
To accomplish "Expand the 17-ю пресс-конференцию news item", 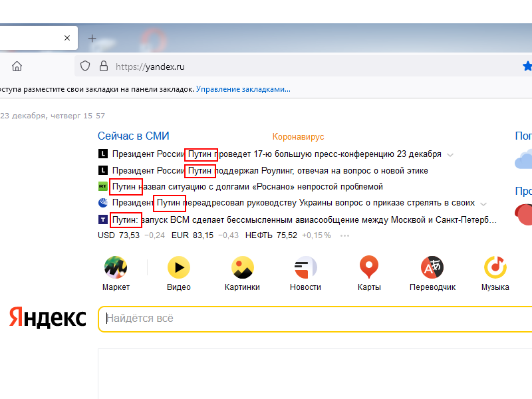I will (450, 155).
